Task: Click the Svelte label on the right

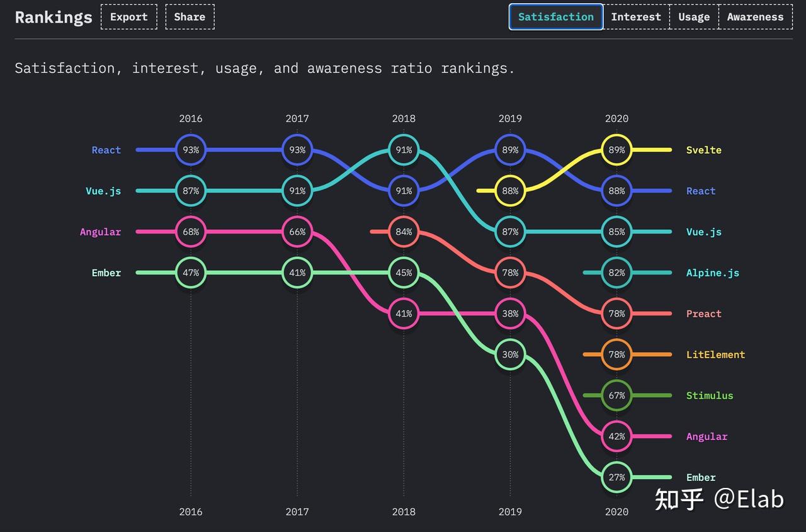Action: pyautogui.click(x=703, y=150)
